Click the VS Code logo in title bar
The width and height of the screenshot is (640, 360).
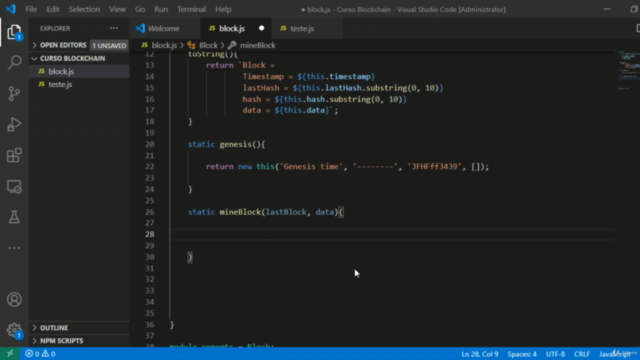coord(10,9)
